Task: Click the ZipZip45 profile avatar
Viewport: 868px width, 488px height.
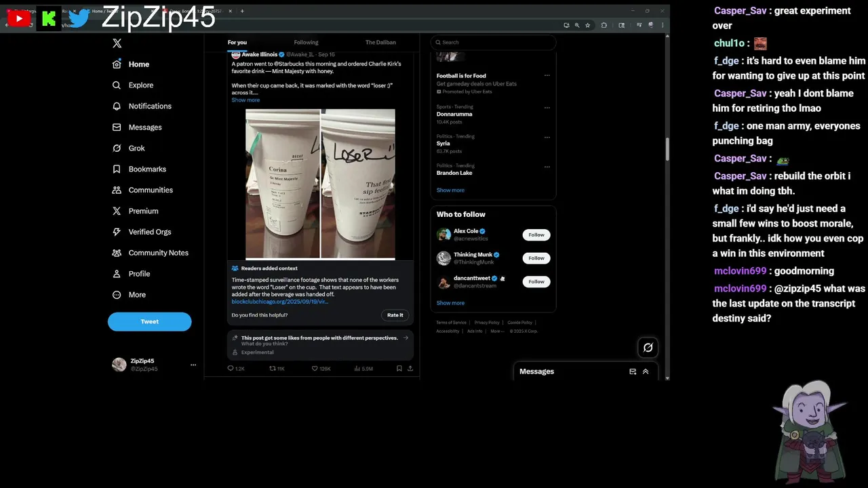Action: pos(119,365)
